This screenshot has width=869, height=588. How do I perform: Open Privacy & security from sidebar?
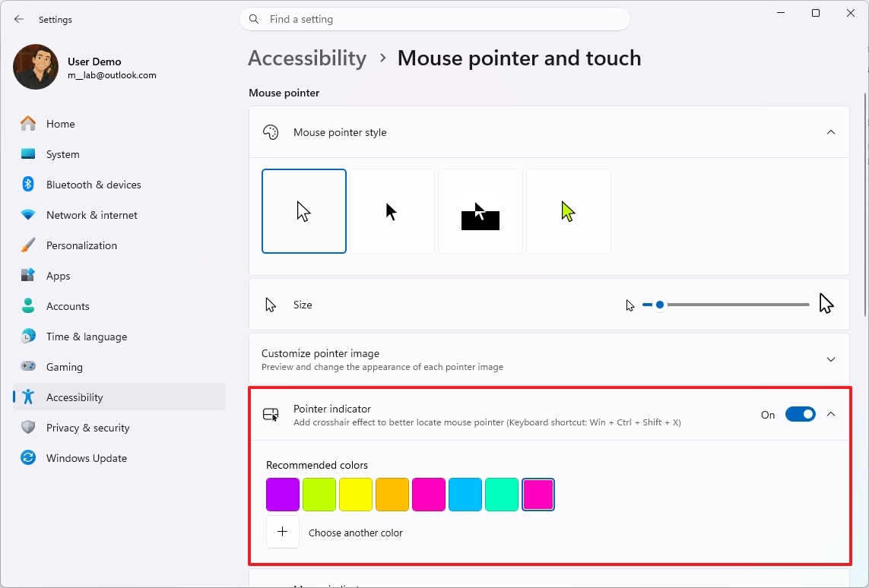point(27,427)
